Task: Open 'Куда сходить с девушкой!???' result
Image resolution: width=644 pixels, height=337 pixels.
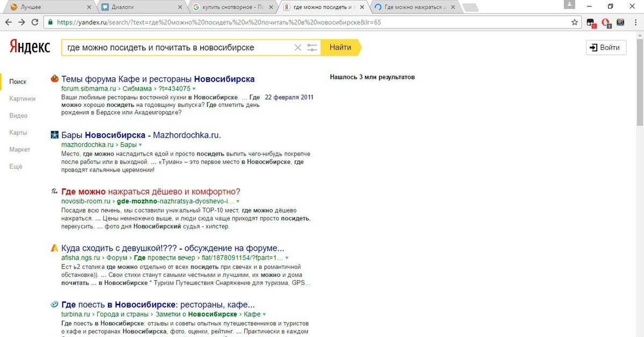Action: pyautogui.click(x=173, y=248)
